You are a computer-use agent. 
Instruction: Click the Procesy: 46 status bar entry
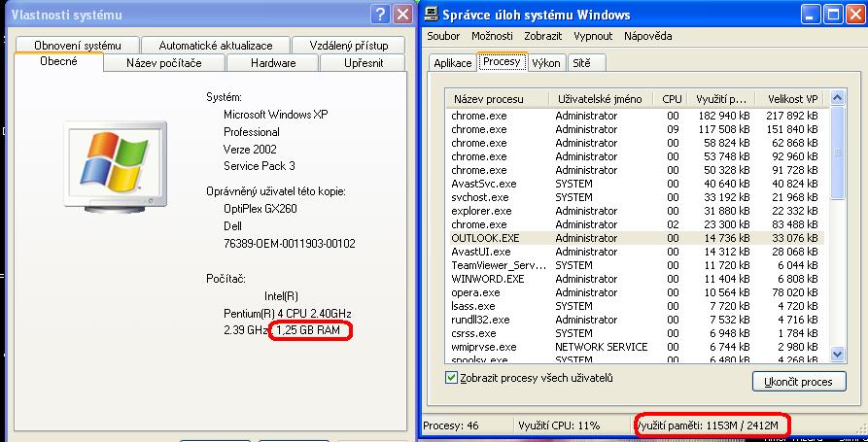[451, 425]
